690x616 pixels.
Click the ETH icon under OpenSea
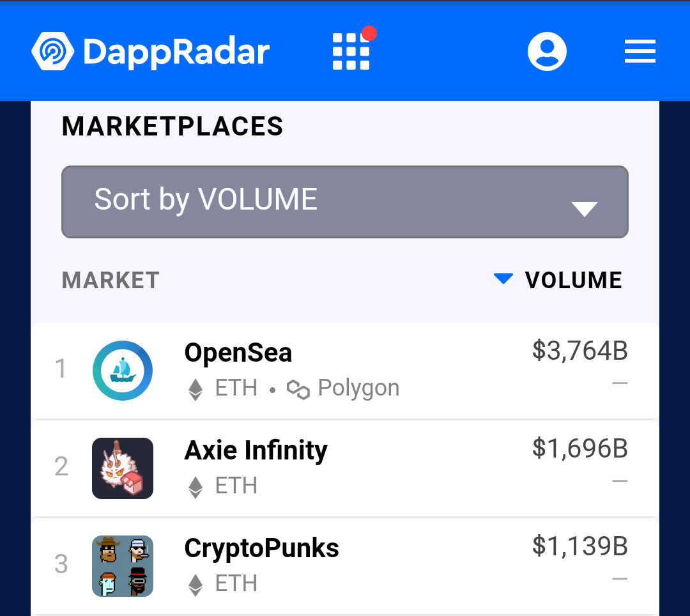tap(195, 389)
